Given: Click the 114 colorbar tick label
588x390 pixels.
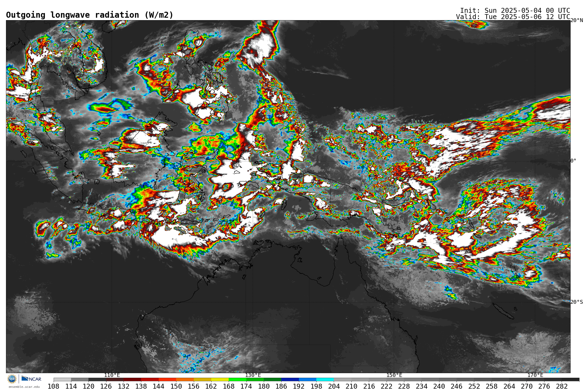Looking at the screenshot, I should (71, 386).
